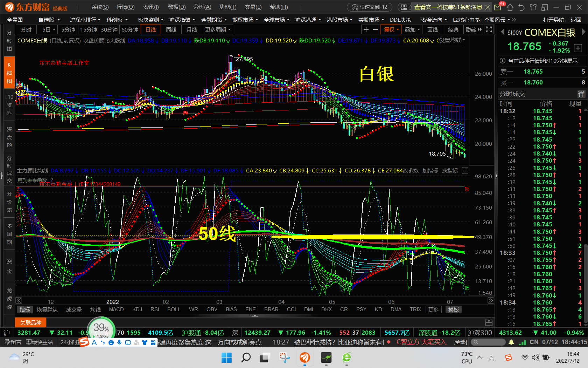Click the 关联品种 button

click(x=30, y=322)
